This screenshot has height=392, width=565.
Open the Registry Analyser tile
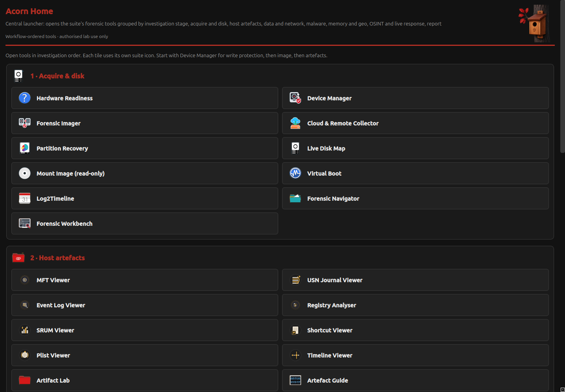tap(416, 305)
